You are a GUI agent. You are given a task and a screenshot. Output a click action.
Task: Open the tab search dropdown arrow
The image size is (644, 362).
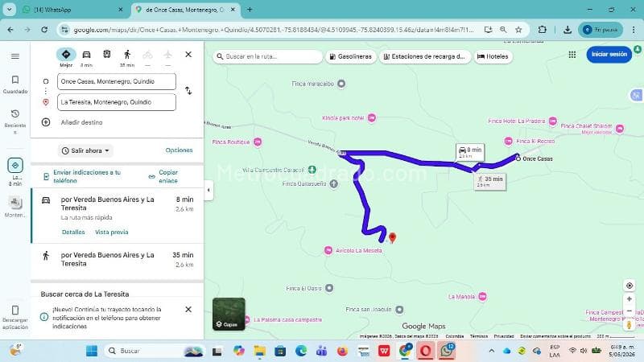9,10
